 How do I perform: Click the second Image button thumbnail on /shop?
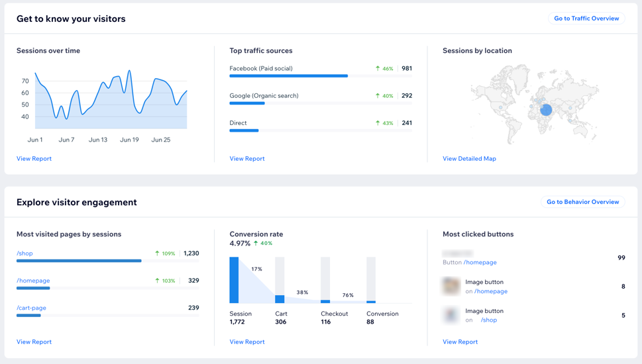pyautogui.click(x=451, y=315)
